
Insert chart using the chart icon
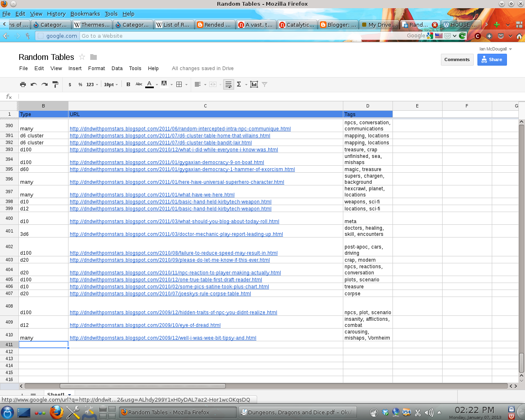click(x=254, y=84)
